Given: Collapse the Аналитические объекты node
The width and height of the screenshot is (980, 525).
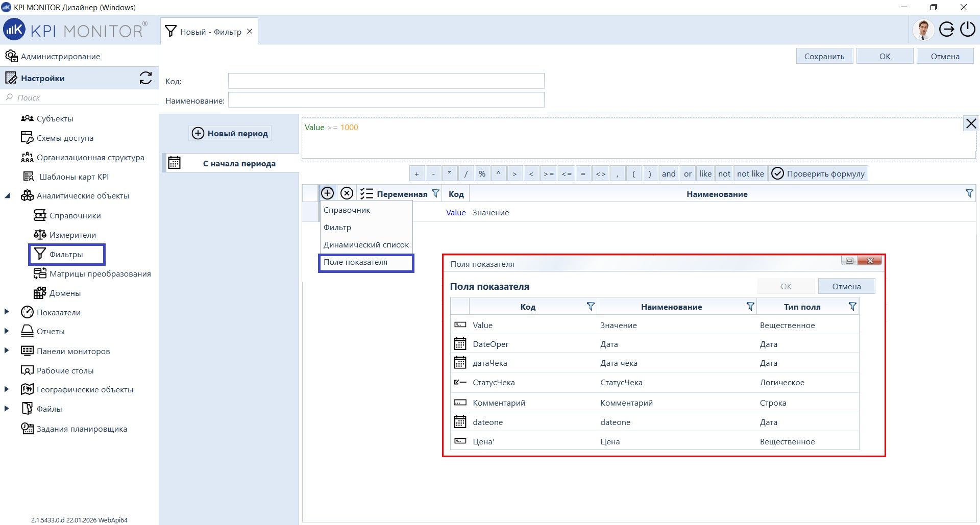Looking at the screenshot, I should point(7,196).
